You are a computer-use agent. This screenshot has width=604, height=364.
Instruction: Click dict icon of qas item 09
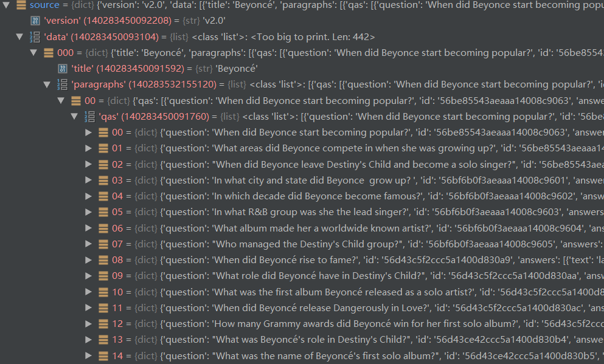point(103,276)
